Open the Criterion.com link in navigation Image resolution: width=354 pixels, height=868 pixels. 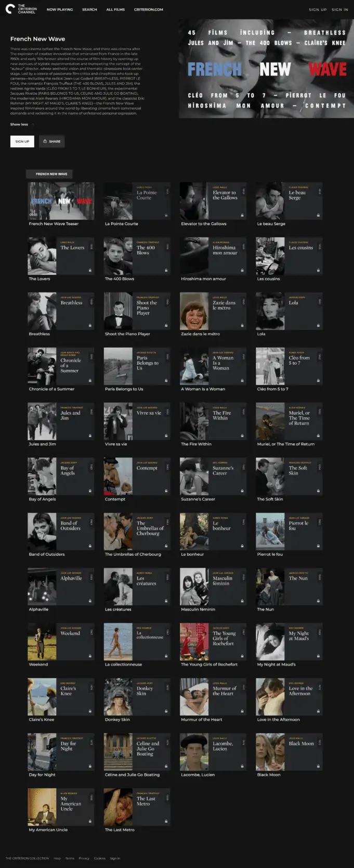pos(148,9)
